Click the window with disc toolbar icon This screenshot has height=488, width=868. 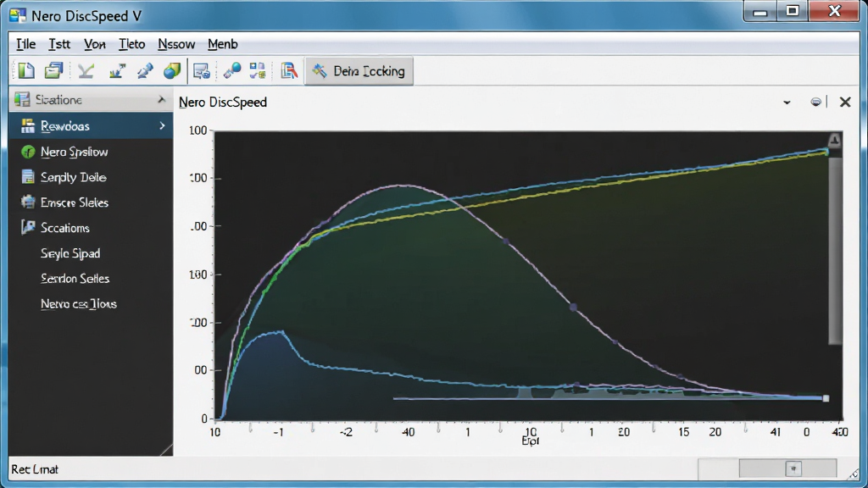[202, 71]
